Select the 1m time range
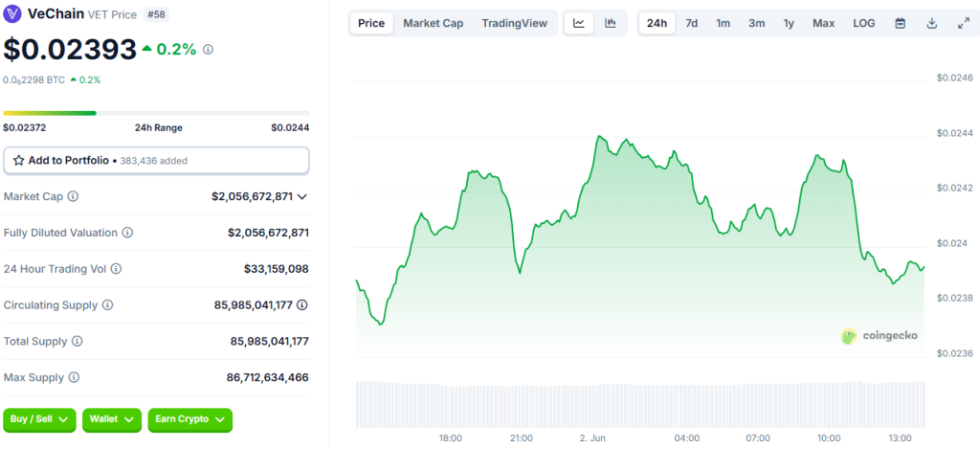980x449 pixels. pos(724,23)
